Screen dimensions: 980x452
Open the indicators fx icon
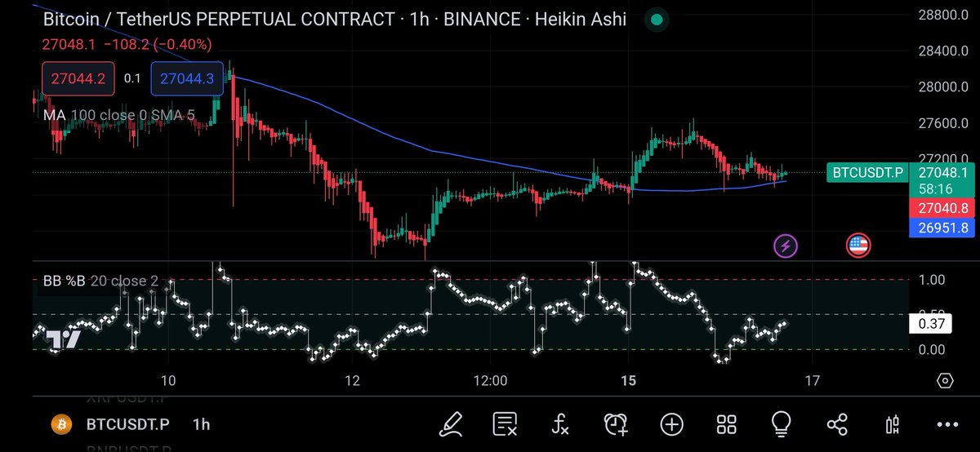tap(560, 424)
